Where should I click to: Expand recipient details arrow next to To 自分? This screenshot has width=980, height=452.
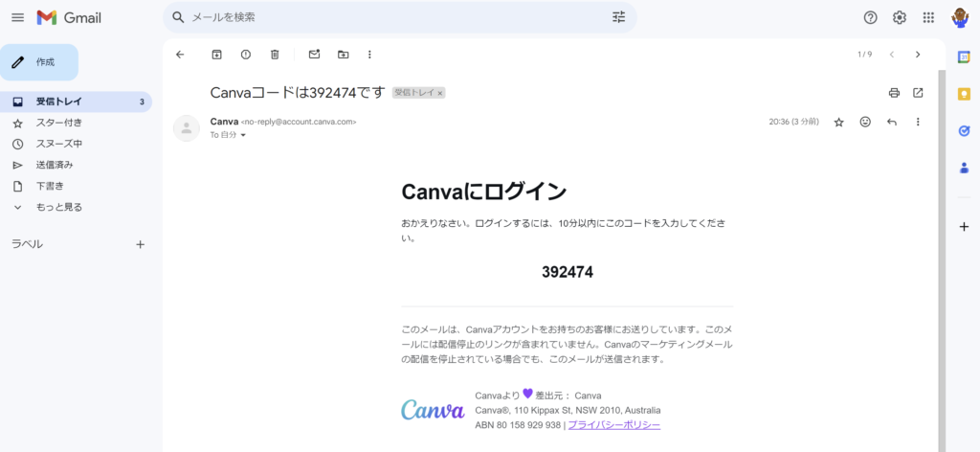(x=243, y=135)
